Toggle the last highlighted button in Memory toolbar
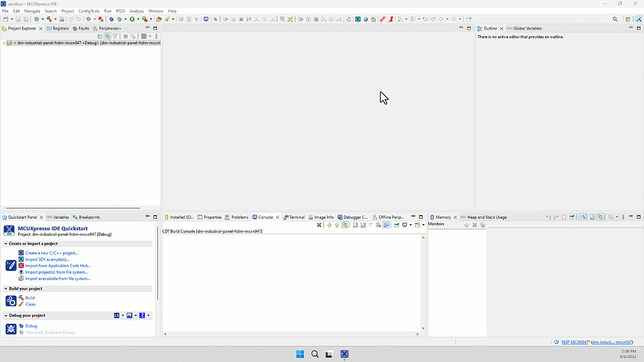This screenshot has width=644, height=362. (x=601, y=217)
